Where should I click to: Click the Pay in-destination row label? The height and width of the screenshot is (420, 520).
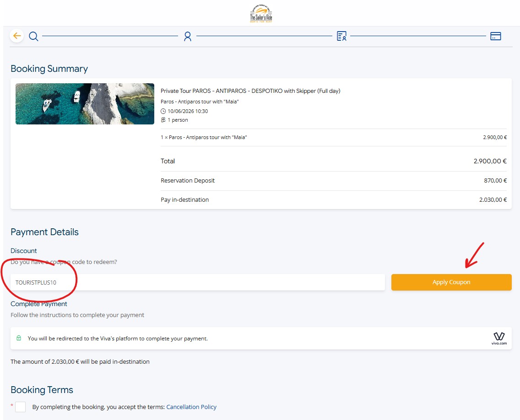tap(184, 200)
